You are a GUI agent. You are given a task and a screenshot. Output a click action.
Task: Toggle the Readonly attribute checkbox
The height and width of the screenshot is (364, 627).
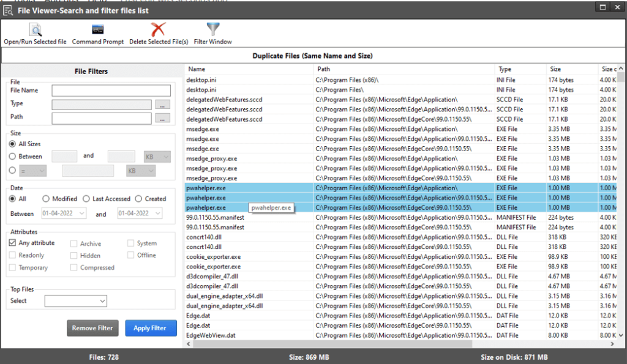click(x=12, y=255)
